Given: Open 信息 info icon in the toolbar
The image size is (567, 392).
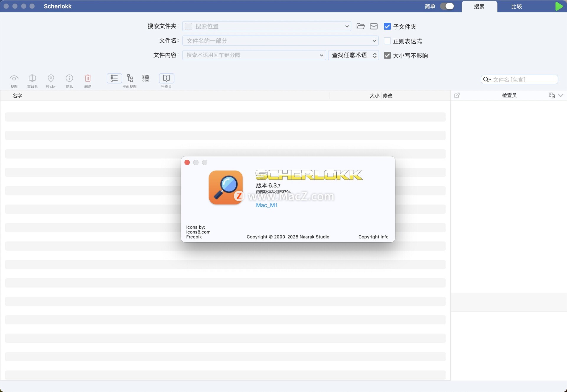Looking at the screenshot, I should pyautogui.click(x=69, y=78).
